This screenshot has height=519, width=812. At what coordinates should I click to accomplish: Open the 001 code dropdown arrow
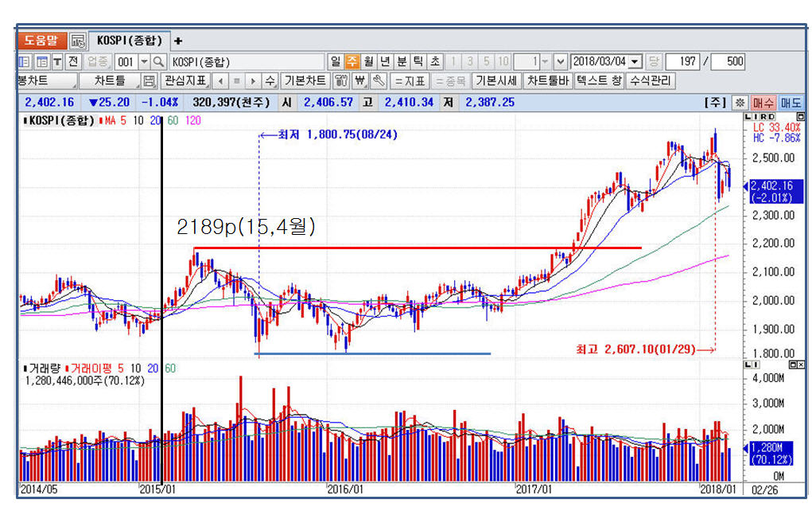coord(144,61)
